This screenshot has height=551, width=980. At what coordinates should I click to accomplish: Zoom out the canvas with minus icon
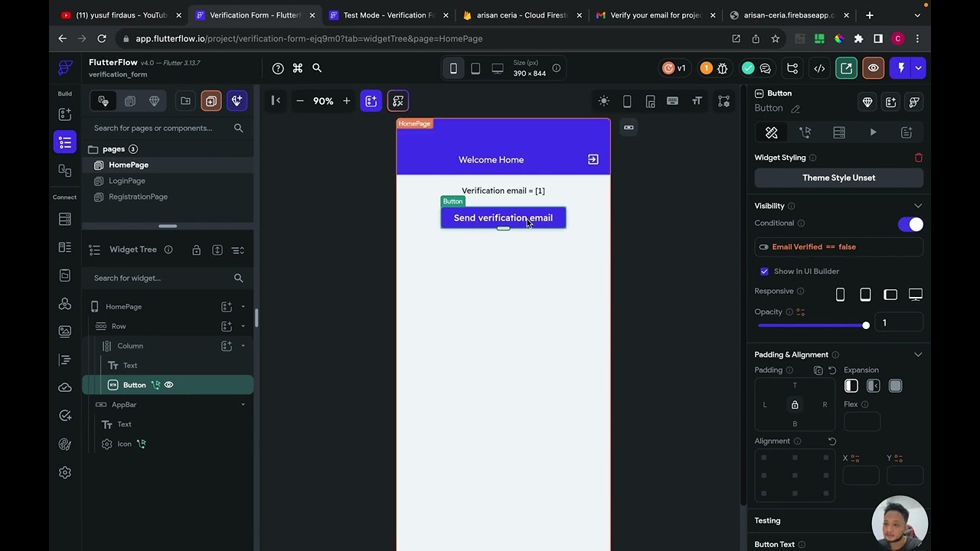tap(300, 101)
